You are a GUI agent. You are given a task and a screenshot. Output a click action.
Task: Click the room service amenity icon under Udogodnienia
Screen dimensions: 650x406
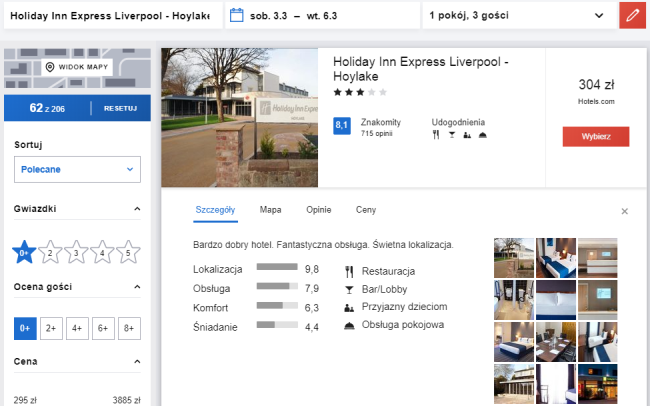[x=482, y=136]
